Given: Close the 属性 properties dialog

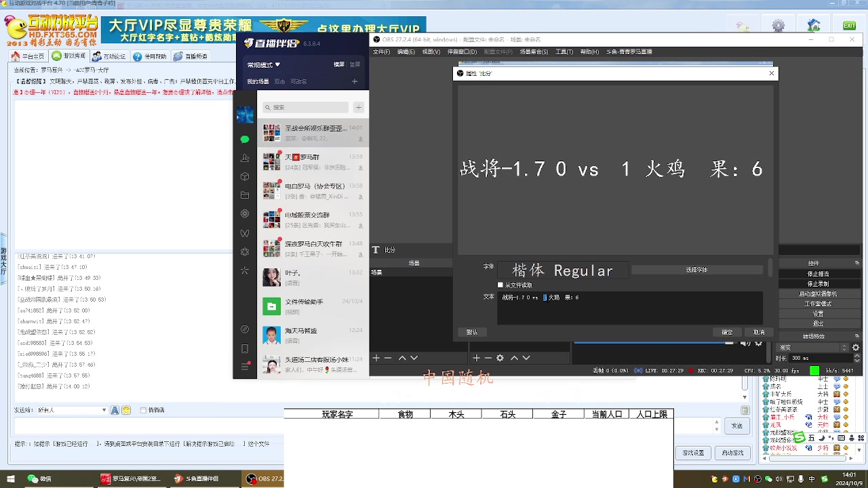Looking at the screenshot, I should [x=771, y=73].
